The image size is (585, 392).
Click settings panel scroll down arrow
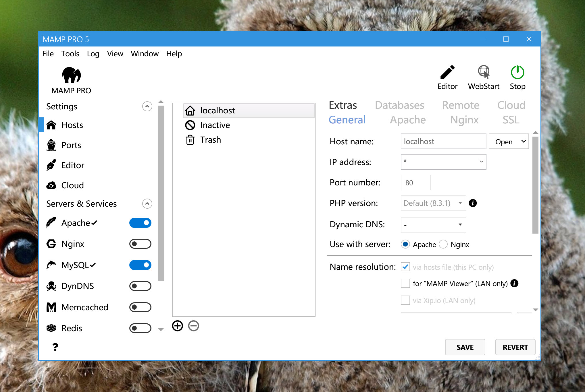pos(535,310)
